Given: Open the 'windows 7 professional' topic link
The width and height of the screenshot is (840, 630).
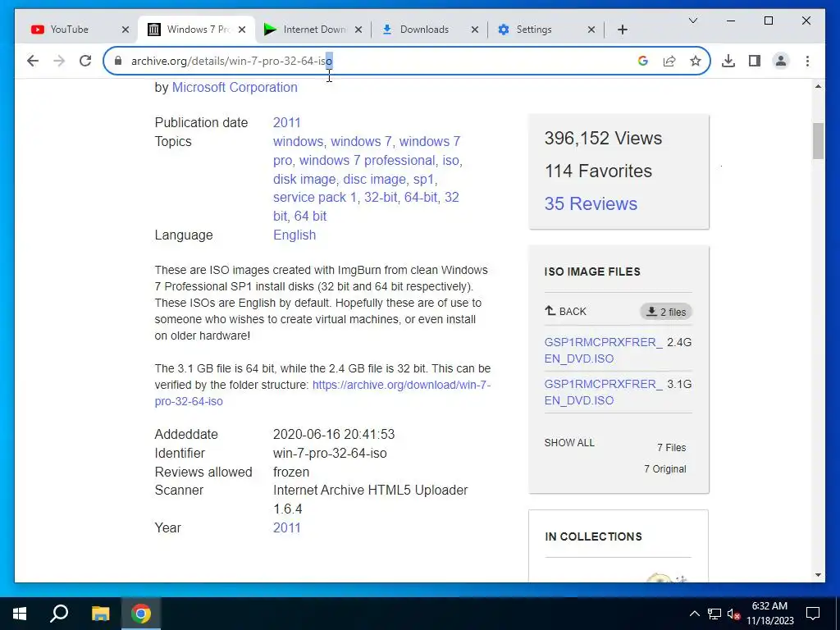Looking at the screenshot, I should (x=367, y=160).
